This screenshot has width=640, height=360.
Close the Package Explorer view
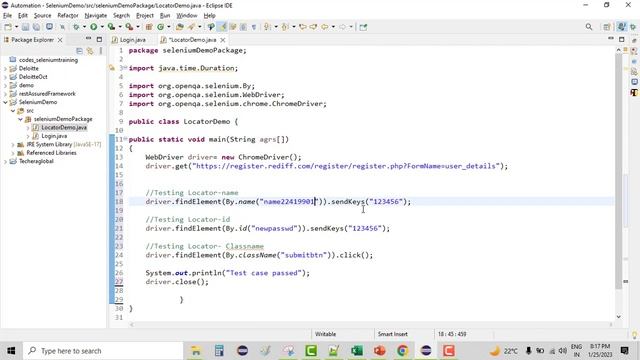[60, 40]
